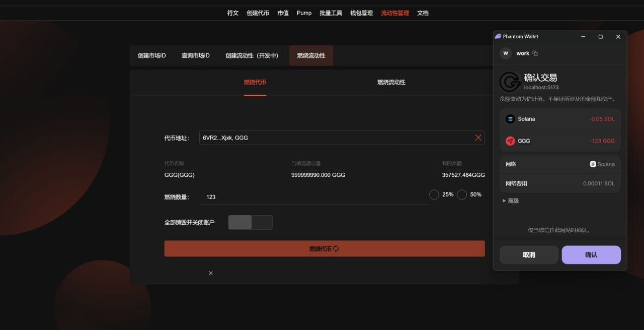Select the 50% burn amount option
Viewport: 644px width, 330px height.
click(x=462, y=194)
